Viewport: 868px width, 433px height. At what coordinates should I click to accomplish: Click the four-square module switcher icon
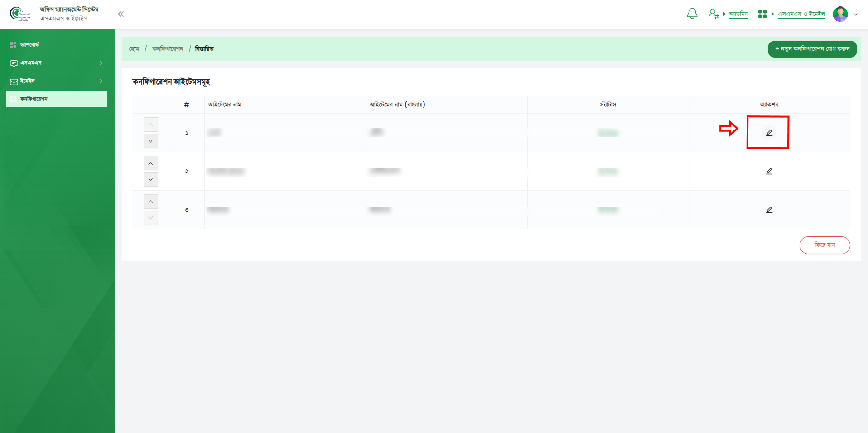pyautogui.click(x=762, y=14)
